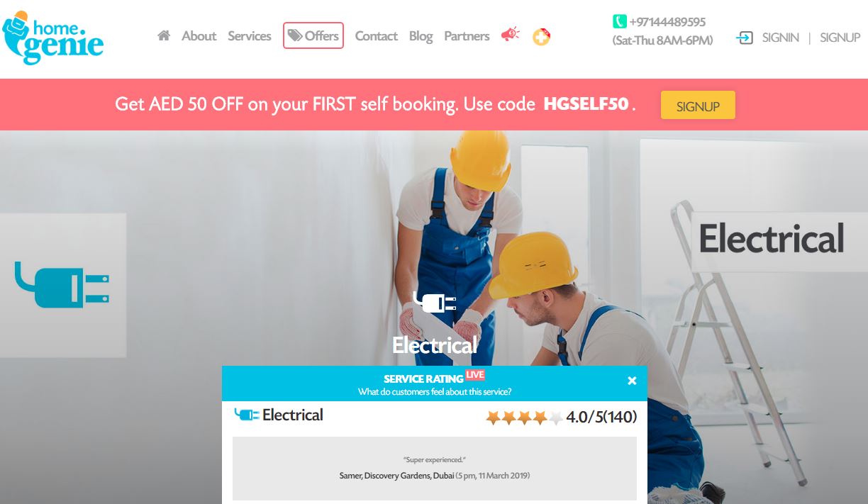
Task: Click the small plug icon in rating panel
Action: click(247, 415)
